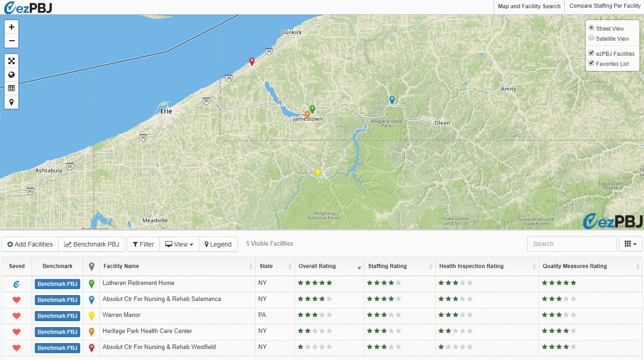Switch to Compare Staffing Per Facility tab
Screen dimensions: 644x360
(605, 6)
